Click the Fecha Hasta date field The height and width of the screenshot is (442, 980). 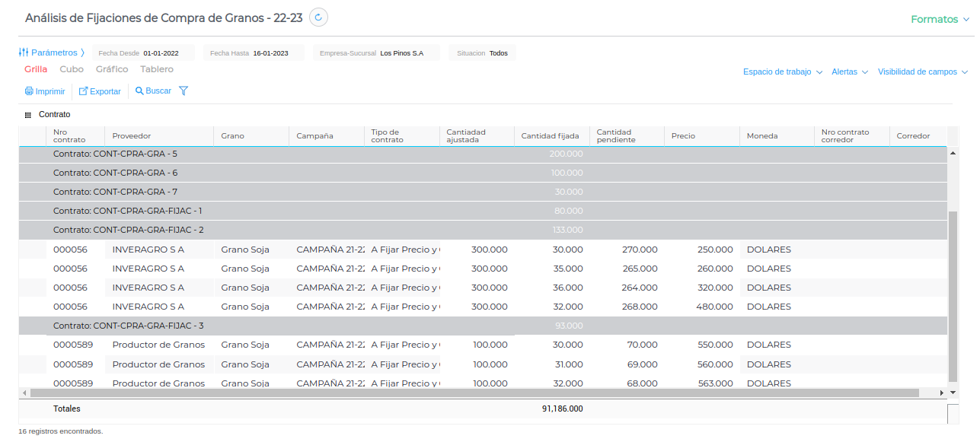pyautogui.click(x=254, y=53)
